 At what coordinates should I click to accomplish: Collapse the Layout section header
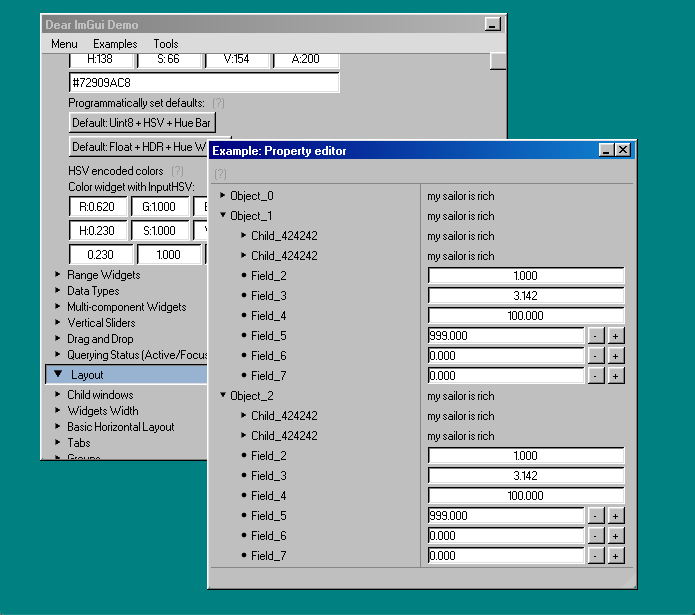click(x=58, y=375)
